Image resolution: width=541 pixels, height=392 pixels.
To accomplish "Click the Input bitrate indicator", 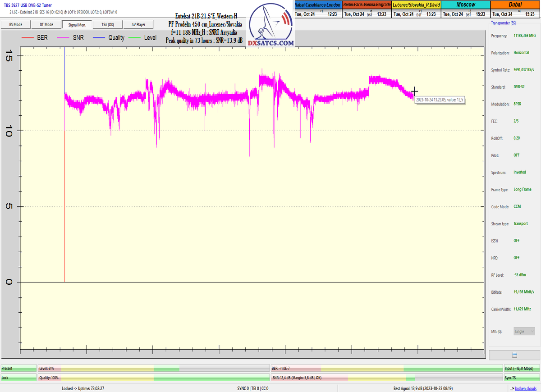I will coord(522,368).
